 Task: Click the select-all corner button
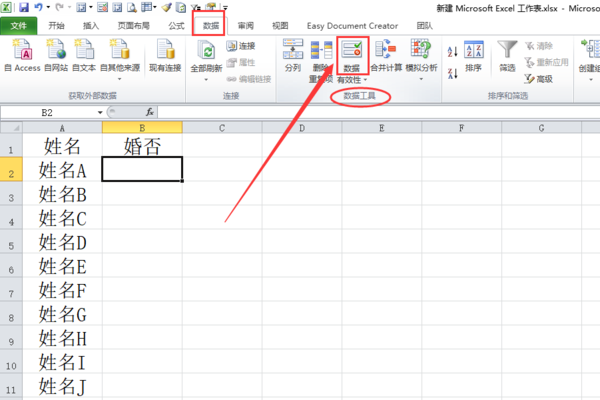11,127
